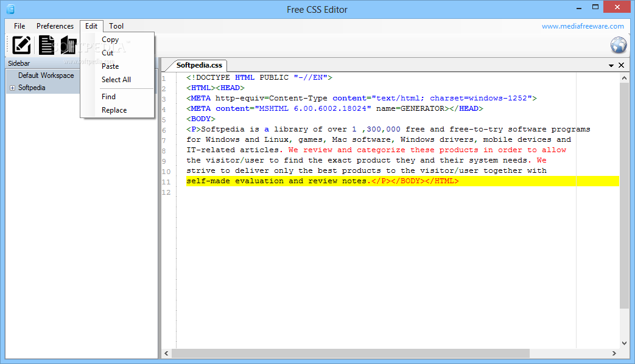
Task: Click the document page toolbar icon
Action: pos(46,45)
